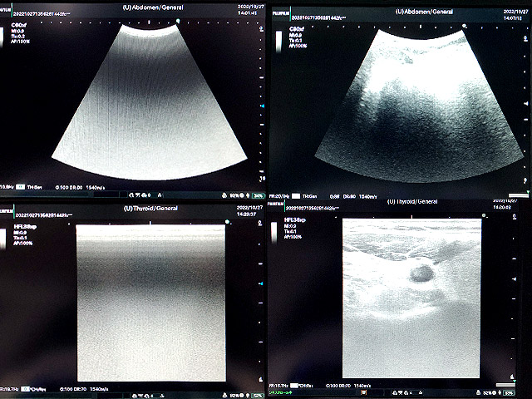The width and height of the screenshot is (532, 399).
Task: Click the 14:01:41 timestamp in top-left panel
Action: click(x=247, y=13)
